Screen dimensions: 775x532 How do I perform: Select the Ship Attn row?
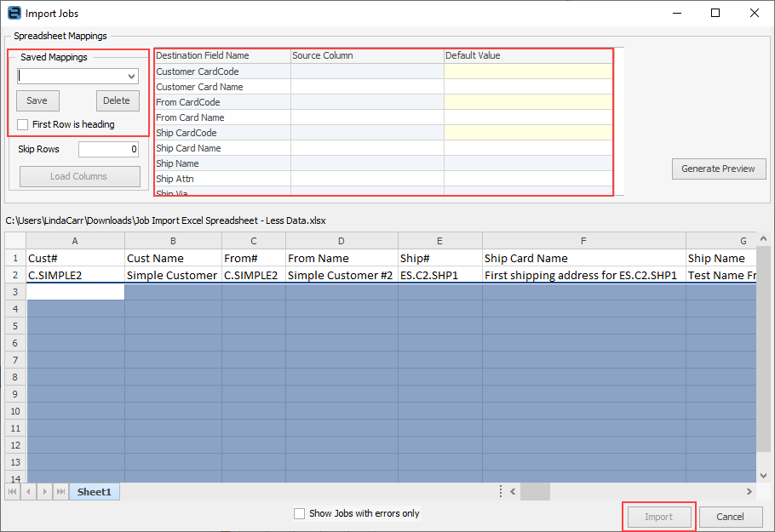coord(383,178)
